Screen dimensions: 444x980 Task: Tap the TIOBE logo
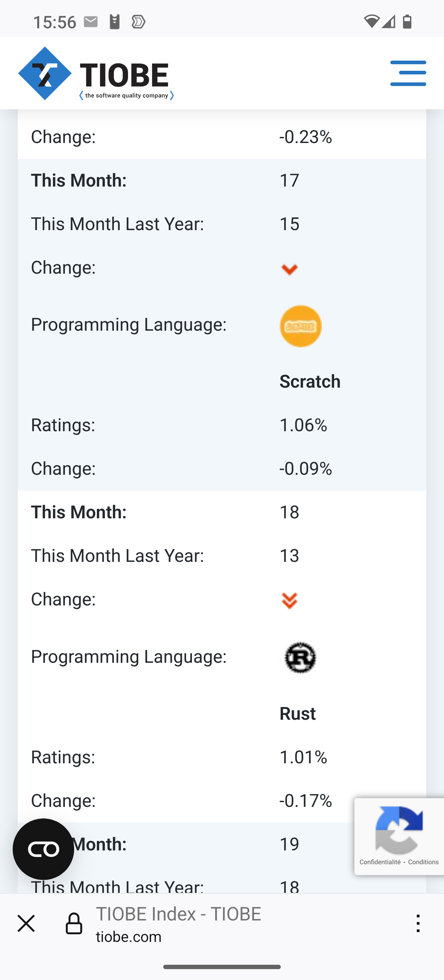click(x=96, y=73)
